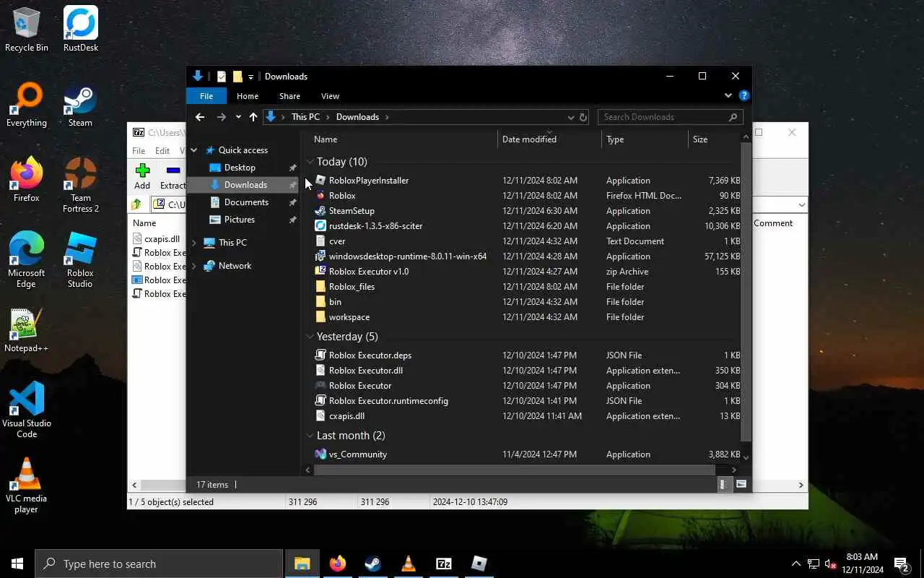Click the Extract button in 7-Zip window
The image size is (924, 578).
tap(173, 176)
